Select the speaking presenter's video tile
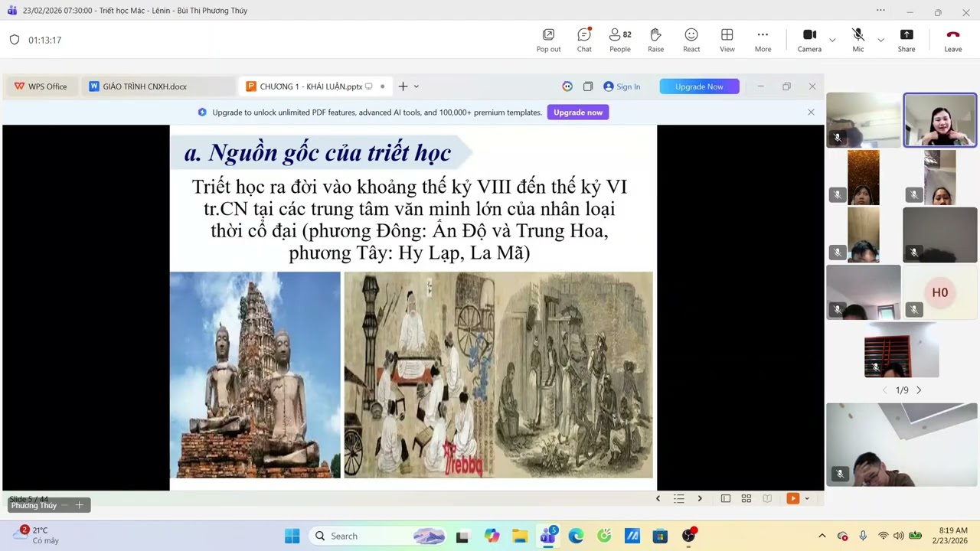 (x=939, y=120)
